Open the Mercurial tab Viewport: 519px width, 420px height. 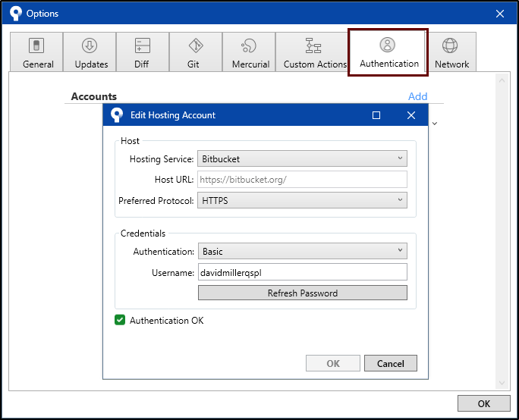click(x=250, y=52)
